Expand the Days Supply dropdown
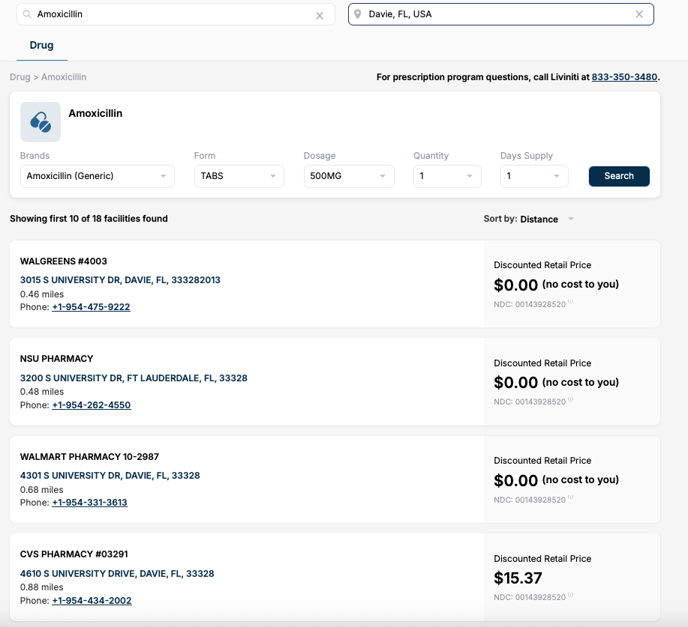 coord(534,176)
